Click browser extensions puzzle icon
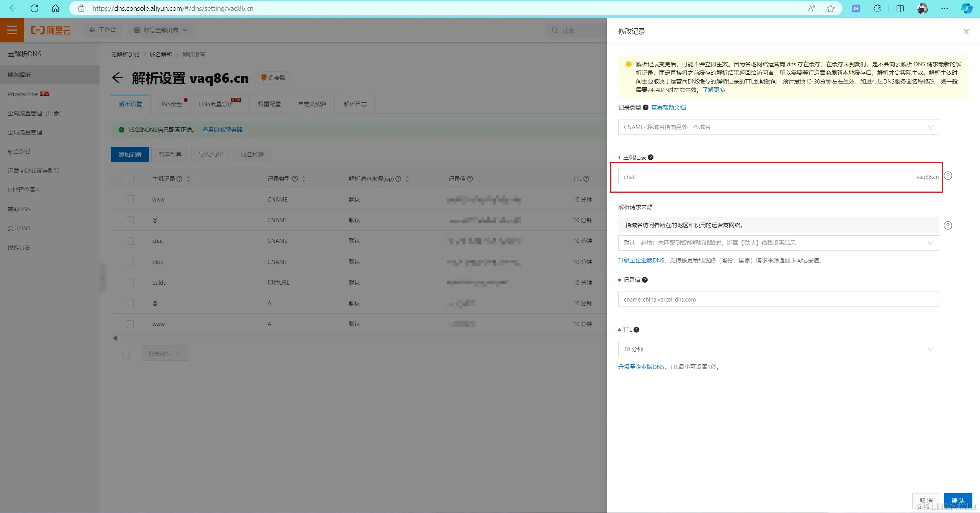The image size is (980, 513). pos(877,8)
